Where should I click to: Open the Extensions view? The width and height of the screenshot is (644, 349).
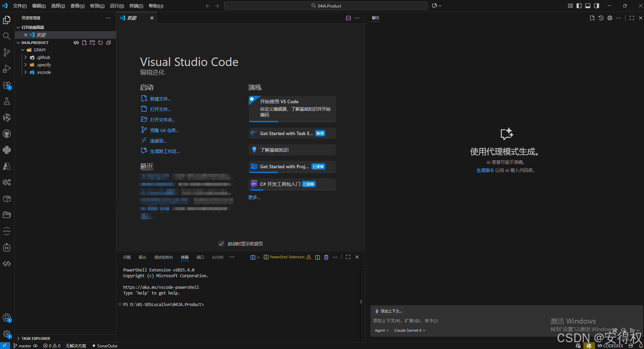pos(7,85)
